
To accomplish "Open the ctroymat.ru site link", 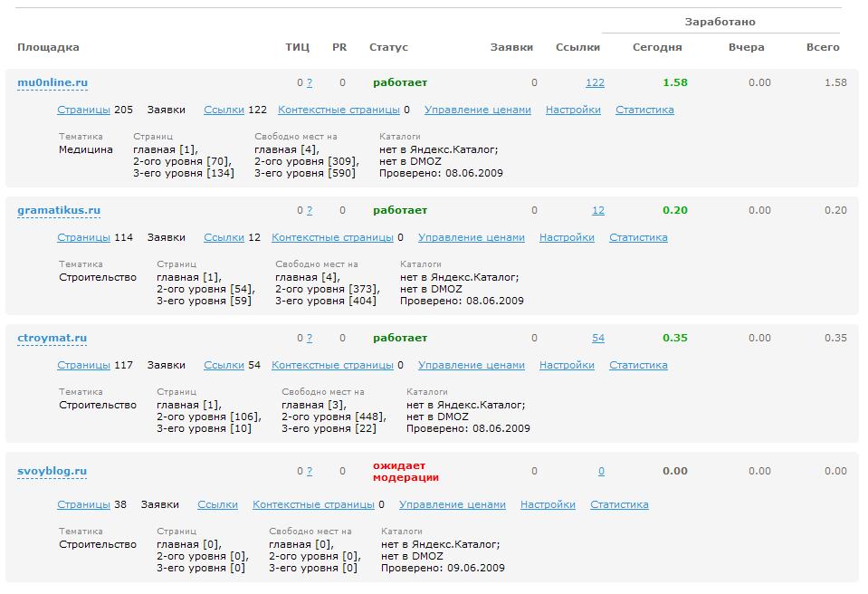I will (x=52, y=338).
